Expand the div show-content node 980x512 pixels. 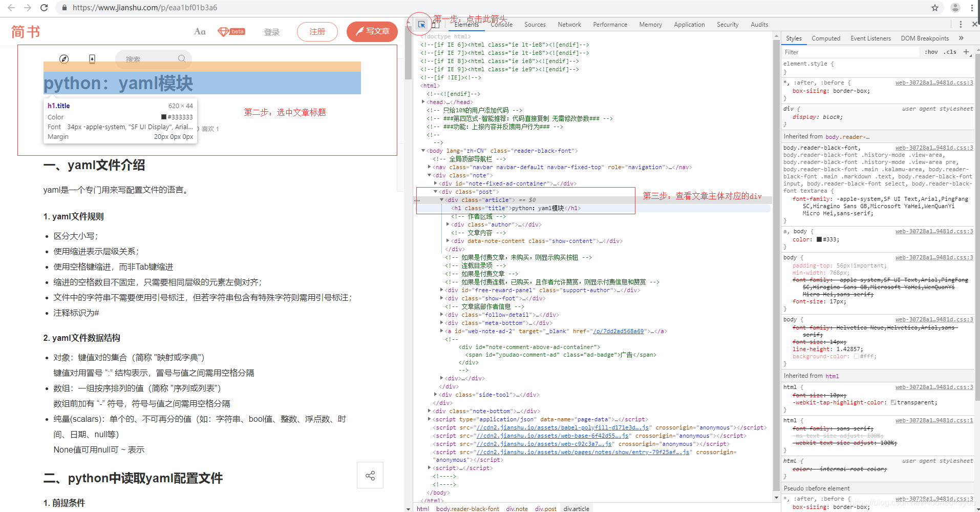[x=448, y=241]
